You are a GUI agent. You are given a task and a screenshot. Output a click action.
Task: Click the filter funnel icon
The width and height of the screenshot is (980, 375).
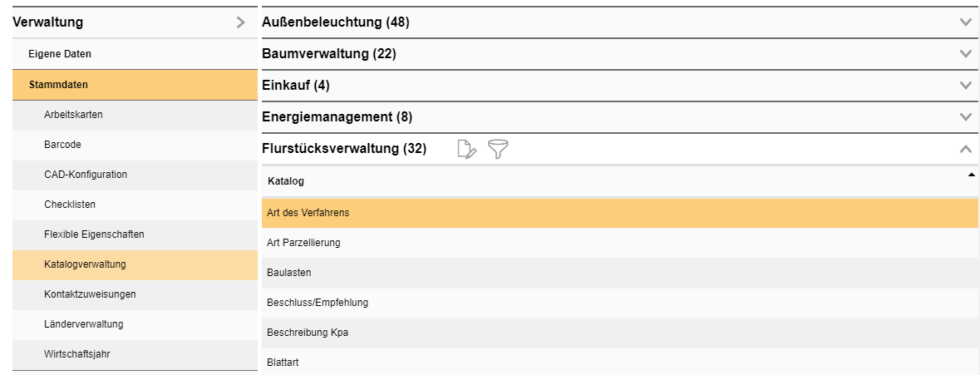[x=498, y=149]
